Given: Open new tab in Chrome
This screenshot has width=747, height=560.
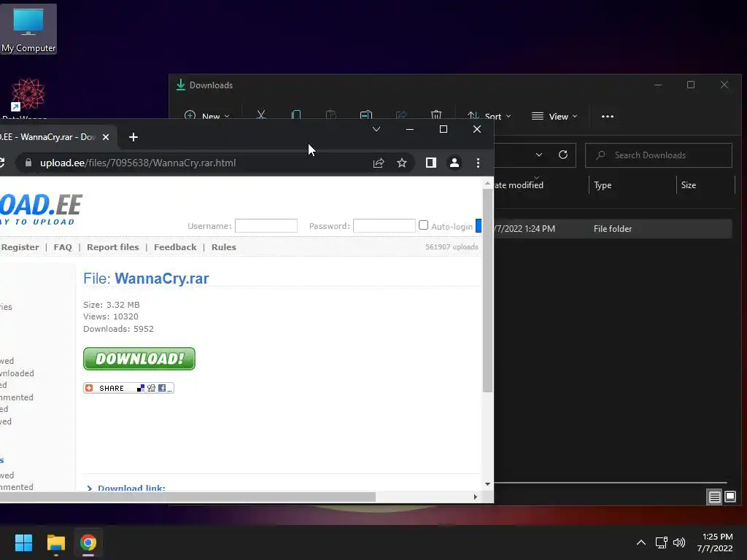Looking at the screenshot, I should (133, 137).
